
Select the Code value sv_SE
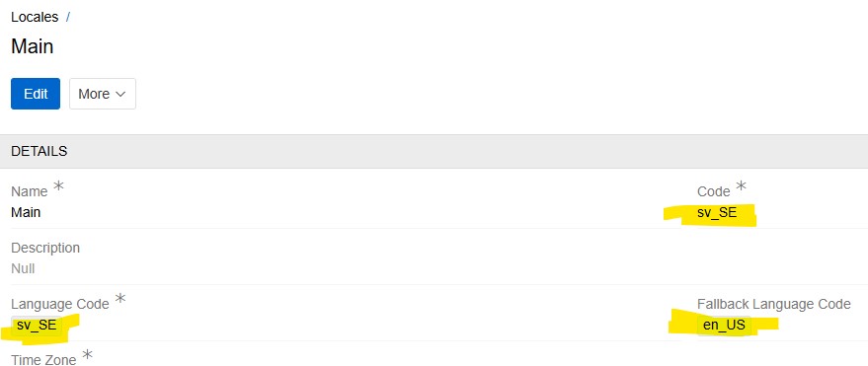[x=717, y=212]
